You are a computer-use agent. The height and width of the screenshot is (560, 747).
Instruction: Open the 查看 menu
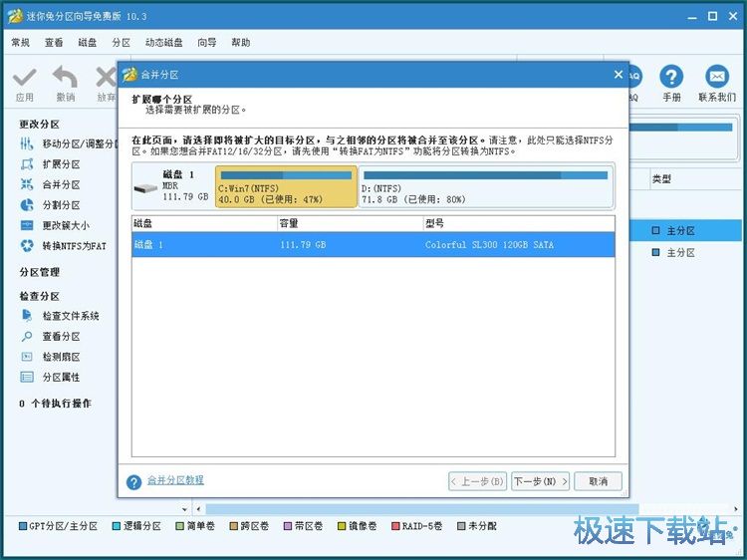tap(54, 43)
